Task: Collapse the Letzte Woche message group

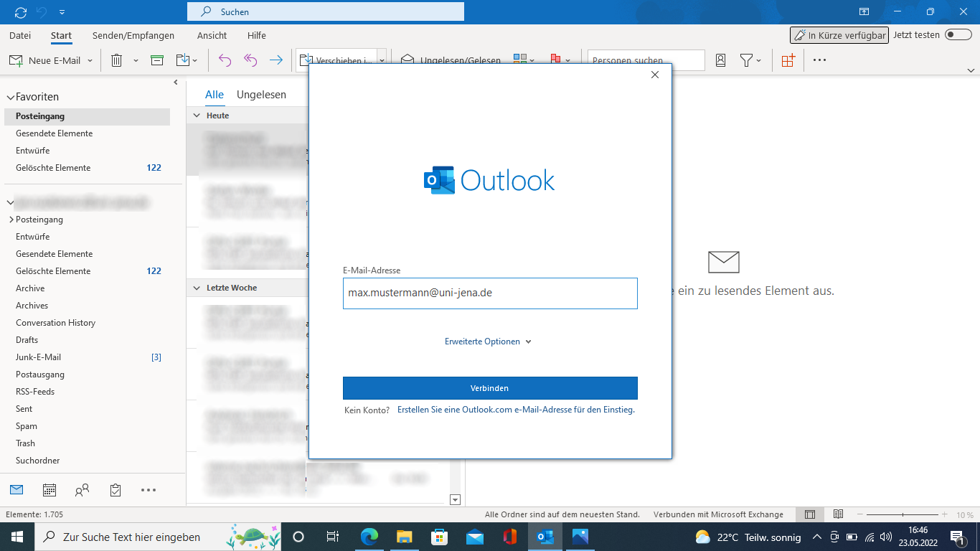Action: coord(197,288)
